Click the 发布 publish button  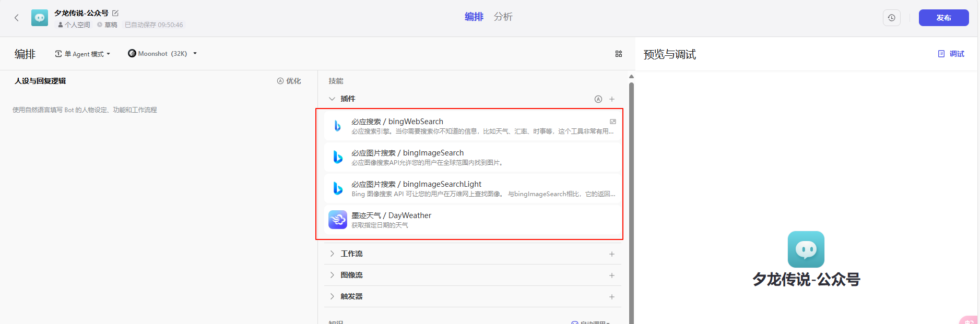[943, 18]
